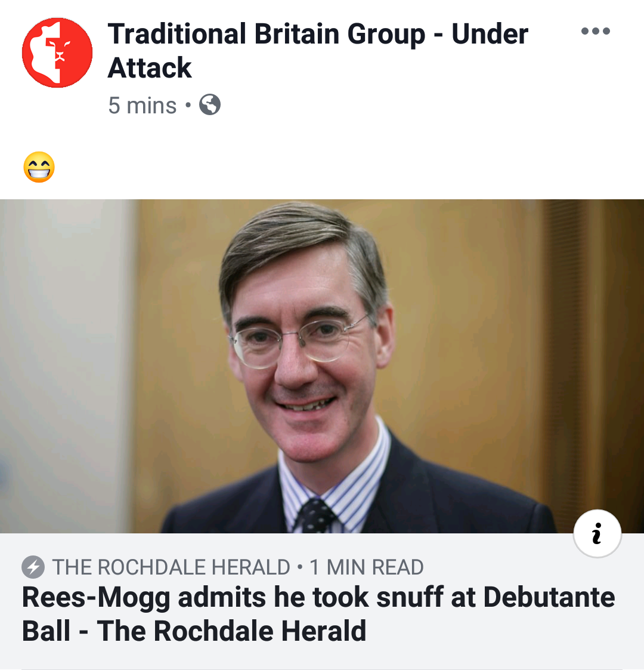
Task: Click the word 'Debutante' in the headline
Action: click(x=549, y=597)
